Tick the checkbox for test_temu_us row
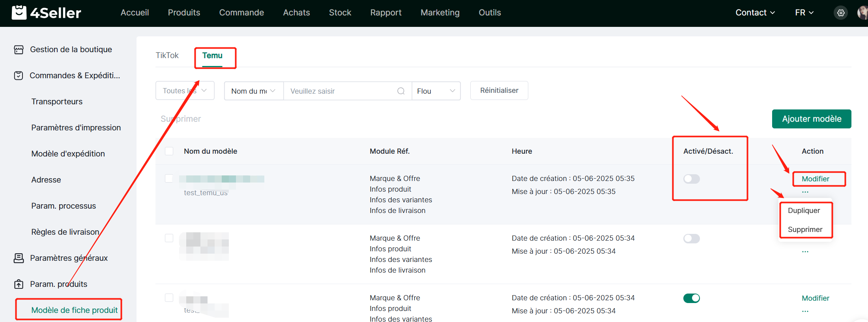868x322 pixels. (169, 179)
